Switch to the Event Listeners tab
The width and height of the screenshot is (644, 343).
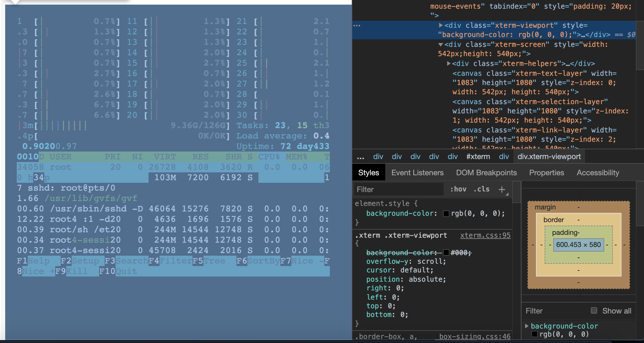pyautogui.click(x=417, y=172)
